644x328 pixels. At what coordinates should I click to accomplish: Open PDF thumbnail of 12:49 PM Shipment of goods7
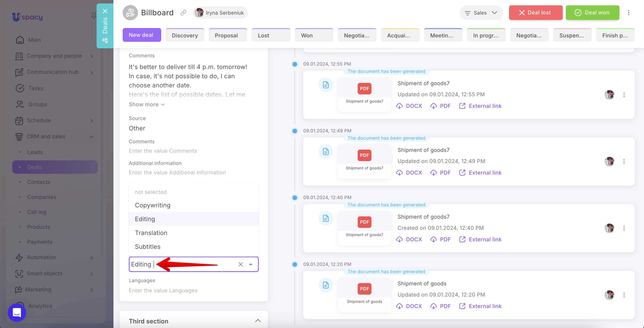[364, 161]
